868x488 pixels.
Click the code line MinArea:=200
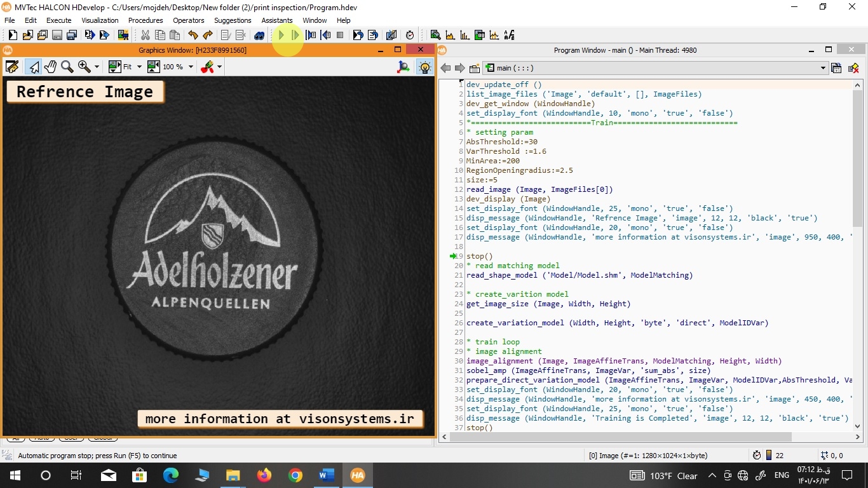493,161
